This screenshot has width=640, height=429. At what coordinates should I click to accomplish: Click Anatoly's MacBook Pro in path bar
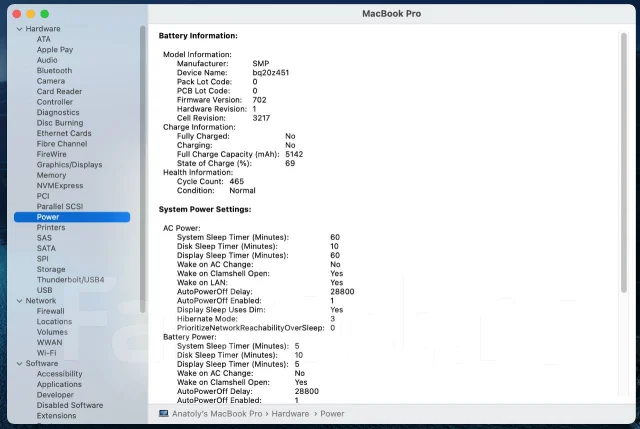coord(217,414)
